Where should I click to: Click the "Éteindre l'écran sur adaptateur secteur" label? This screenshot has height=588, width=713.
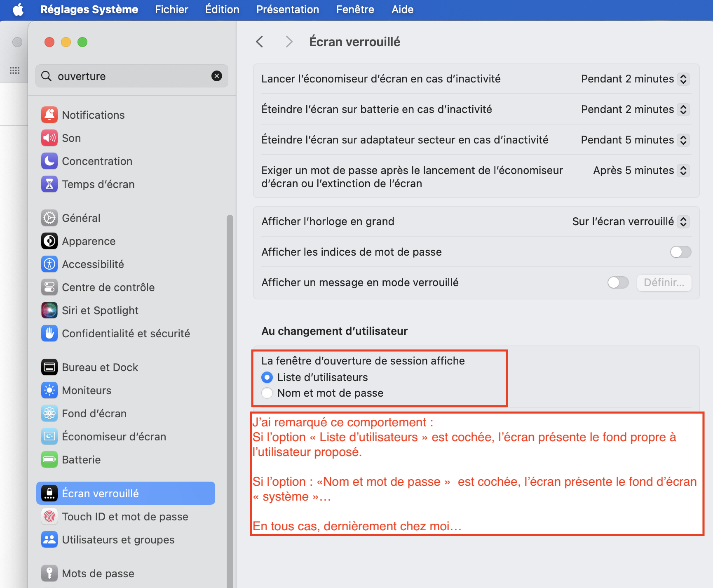(405, 140)
